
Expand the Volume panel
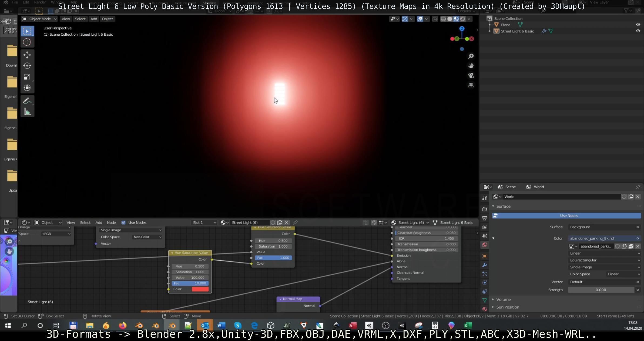coord(503,299)
